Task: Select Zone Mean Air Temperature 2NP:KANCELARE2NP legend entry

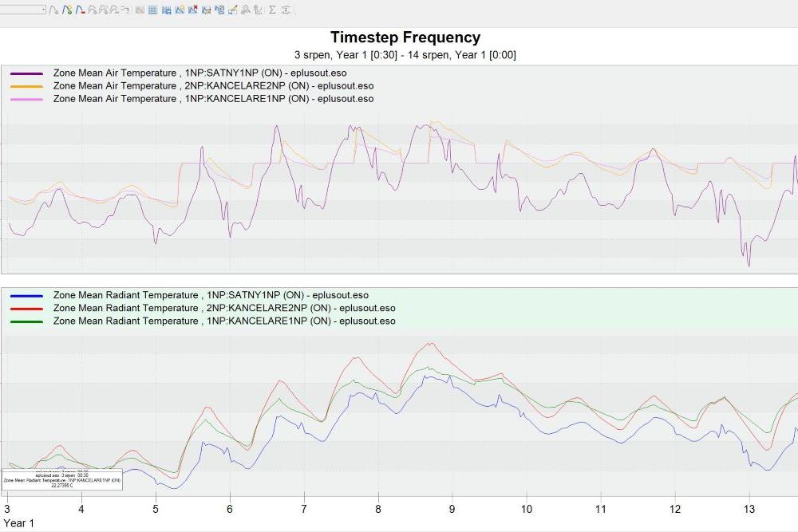Action: point(213,86)
